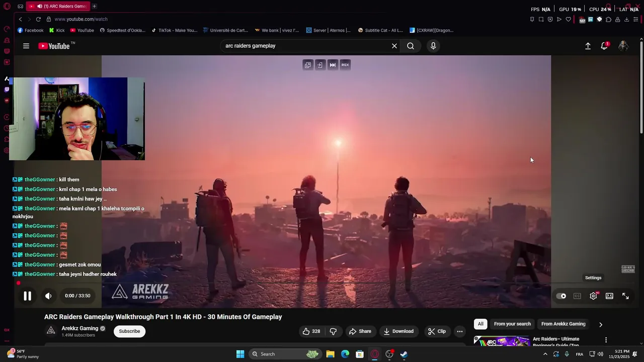Open the browser downloads icon
Image resolution: width=644 pixels, height=362 pixels.
coord(626,19)
